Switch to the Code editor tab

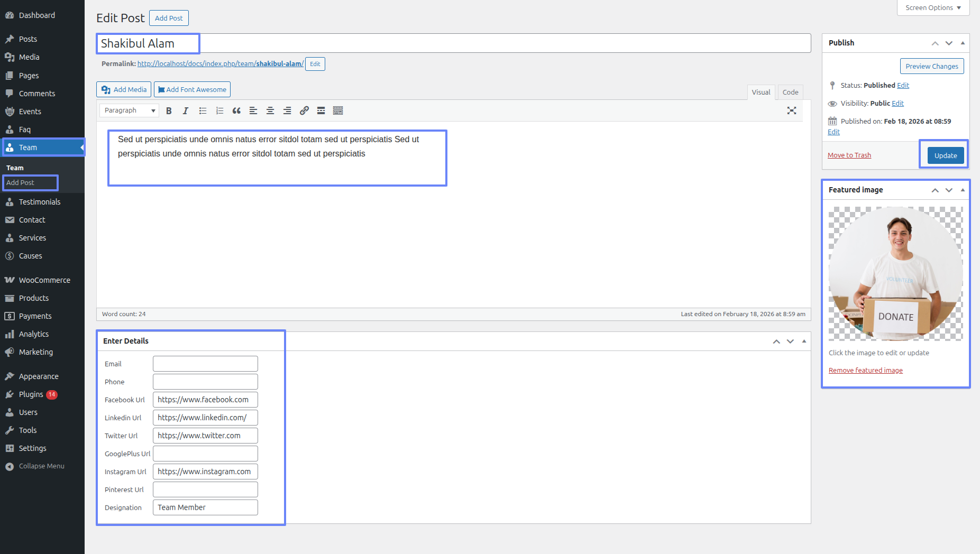[790, 92]
